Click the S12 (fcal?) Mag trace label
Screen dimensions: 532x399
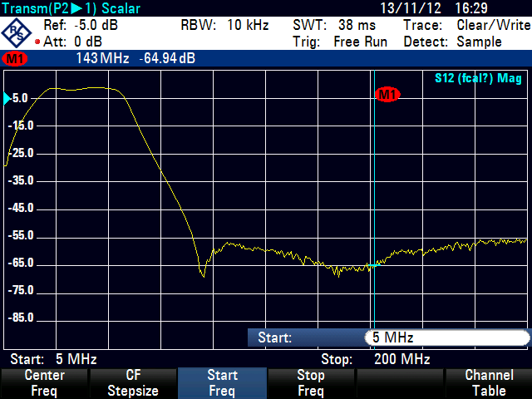click(478, 78)
